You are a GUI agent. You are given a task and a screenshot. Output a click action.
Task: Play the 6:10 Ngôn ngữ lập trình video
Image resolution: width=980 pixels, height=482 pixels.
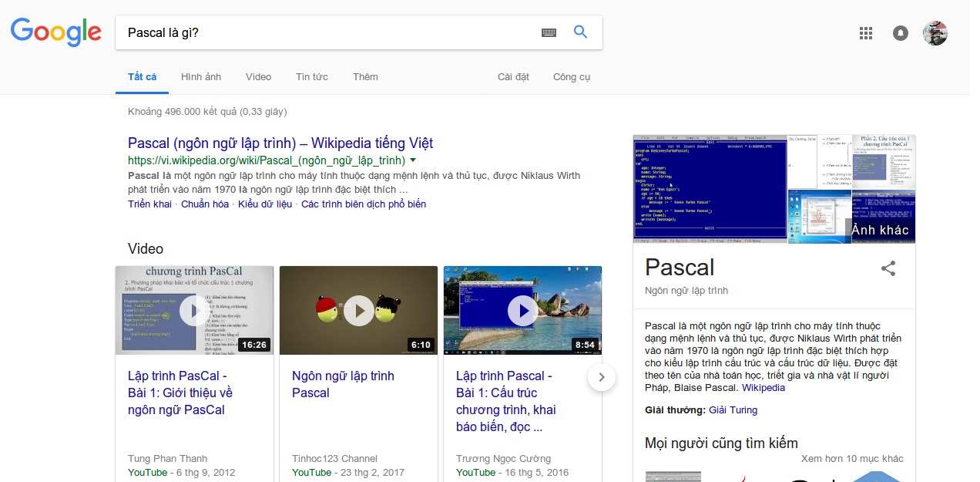(358, 310)
